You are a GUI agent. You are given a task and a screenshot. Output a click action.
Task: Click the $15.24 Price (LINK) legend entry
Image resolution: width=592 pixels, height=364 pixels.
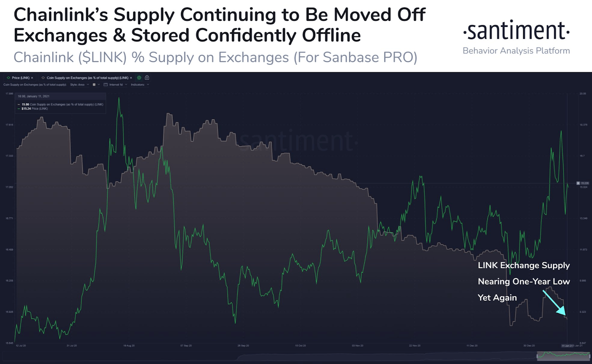33,109
